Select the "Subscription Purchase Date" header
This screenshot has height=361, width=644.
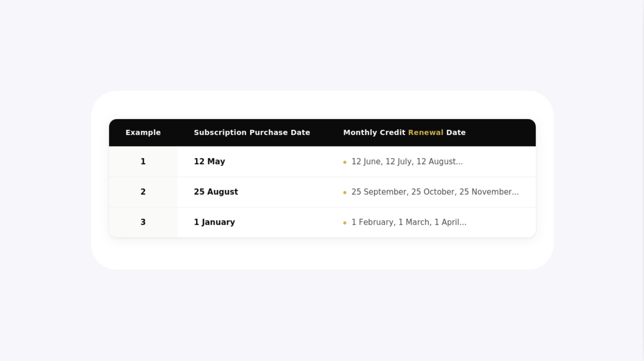tap(252, 132)
